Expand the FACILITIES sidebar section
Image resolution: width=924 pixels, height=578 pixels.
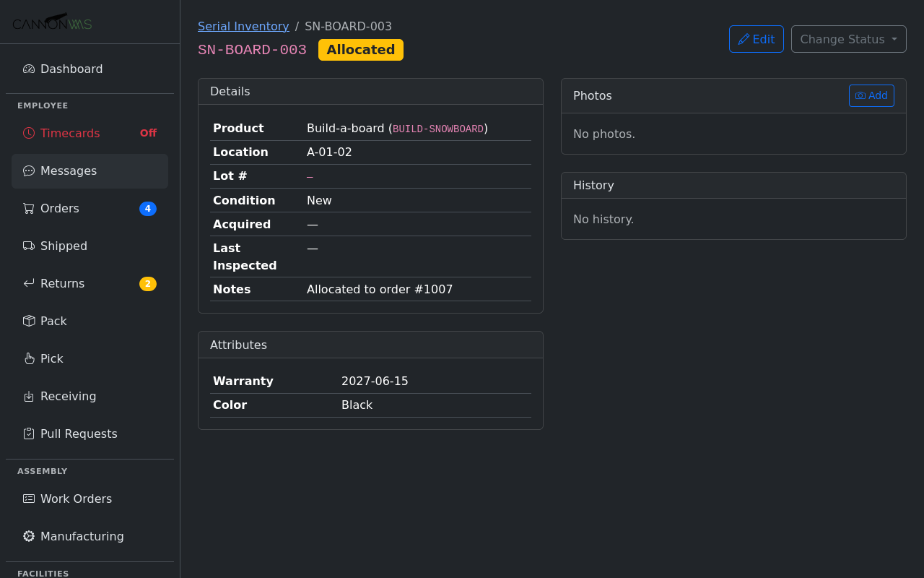(43, 573)
